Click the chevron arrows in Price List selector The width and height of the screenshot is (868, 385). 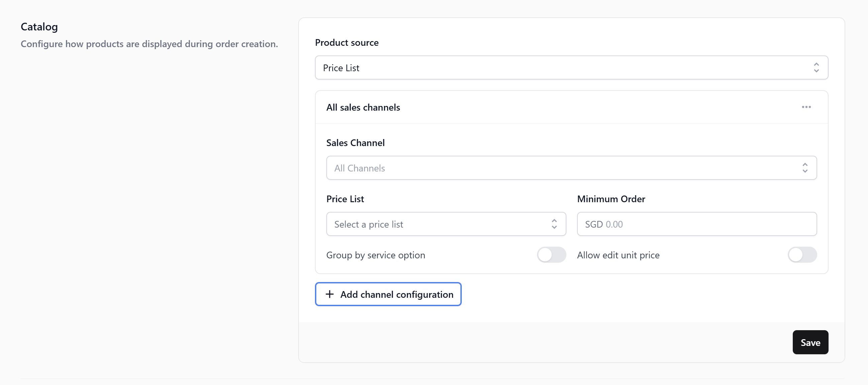tap(554, 224)
